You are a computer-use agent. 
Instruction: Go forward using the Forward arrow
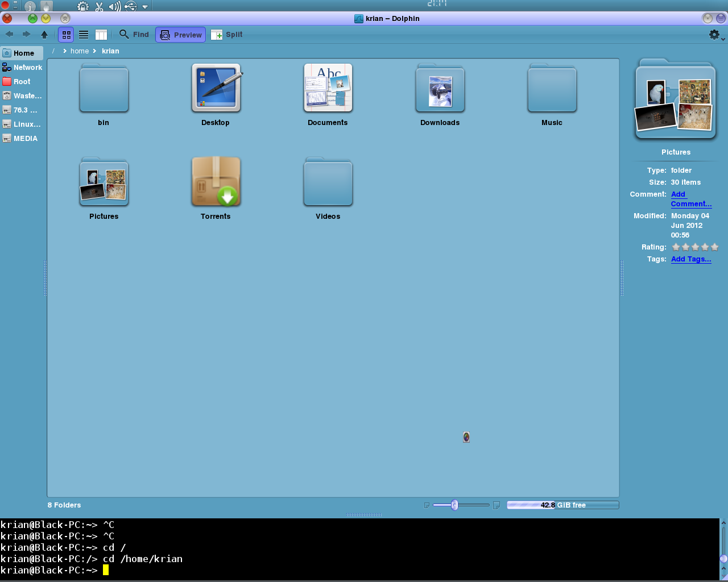tap(26, 34)
